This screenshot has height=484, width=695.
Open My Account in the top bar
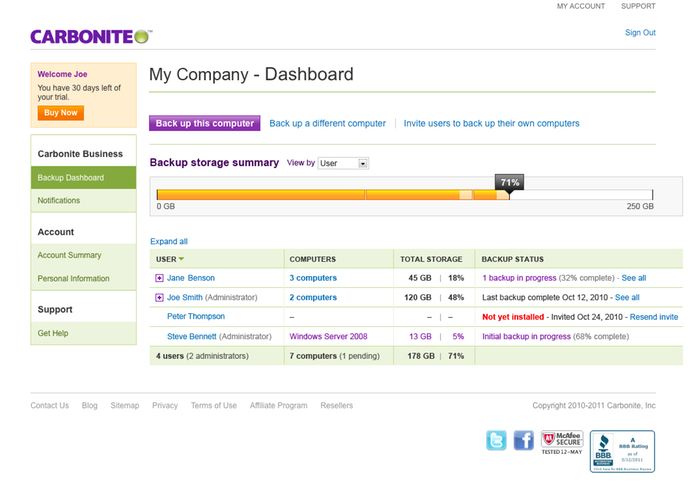[581, 6]
